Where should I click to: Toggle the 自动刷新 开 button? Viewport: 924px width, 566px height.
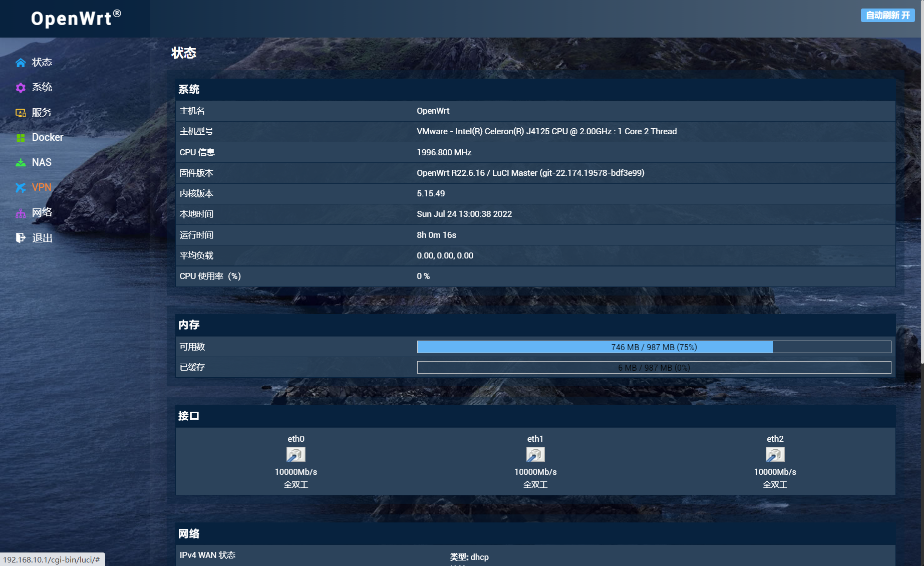click(887, 15)
